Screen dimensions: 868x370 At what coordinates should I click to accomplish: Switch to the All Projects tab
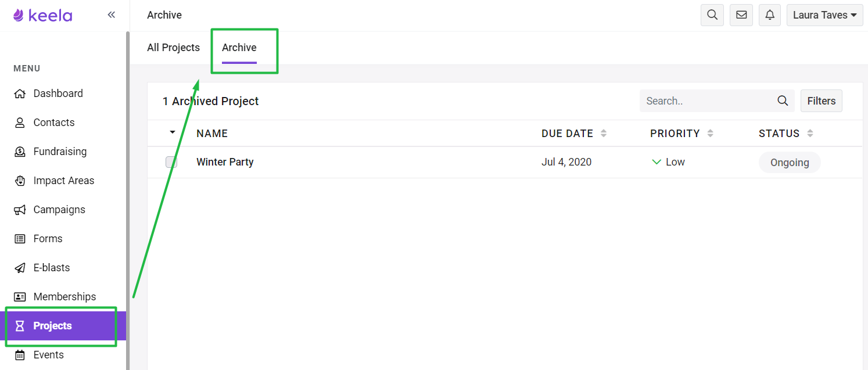[173, 48]
